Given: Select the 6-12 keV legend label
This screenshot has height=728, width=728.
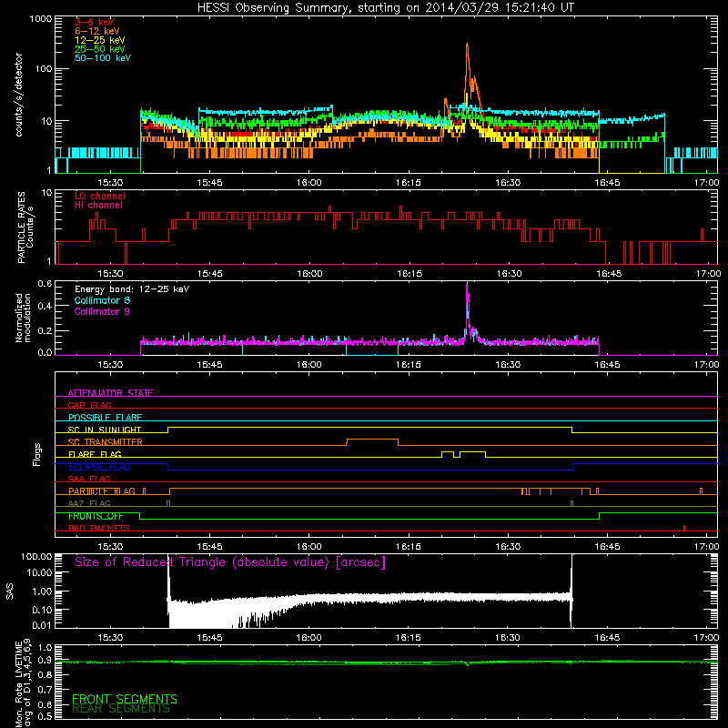Looking at the screenshot, I should 96,31.
